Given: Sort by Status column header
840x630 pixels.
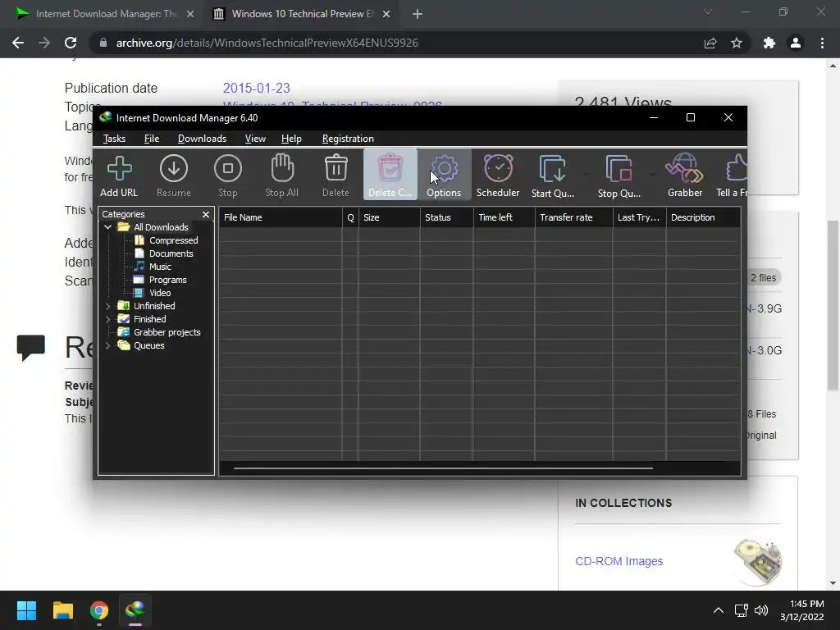Looking at the screenshot, I should (447, 217).
